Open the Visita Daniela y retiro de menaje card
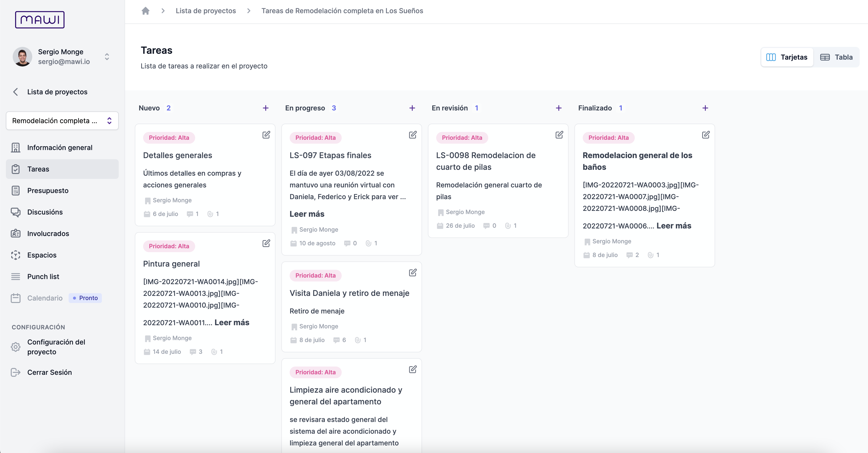868x453 pixels. pyautogui.click(x=349, y=293)
